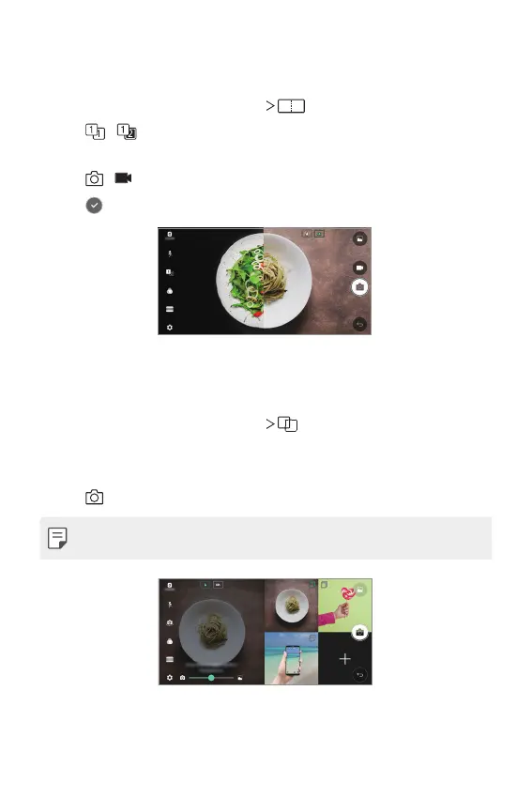The height and width of the screenshot is (798, 532).
Task: Open the gallery preview in the split-view camera
Action: 359,238
